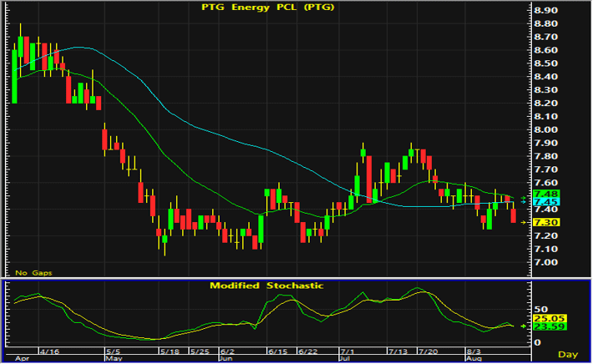
Task: Click the cyan arrow beside 7.45
Action: pyautogui.click(x=524, y=202)
